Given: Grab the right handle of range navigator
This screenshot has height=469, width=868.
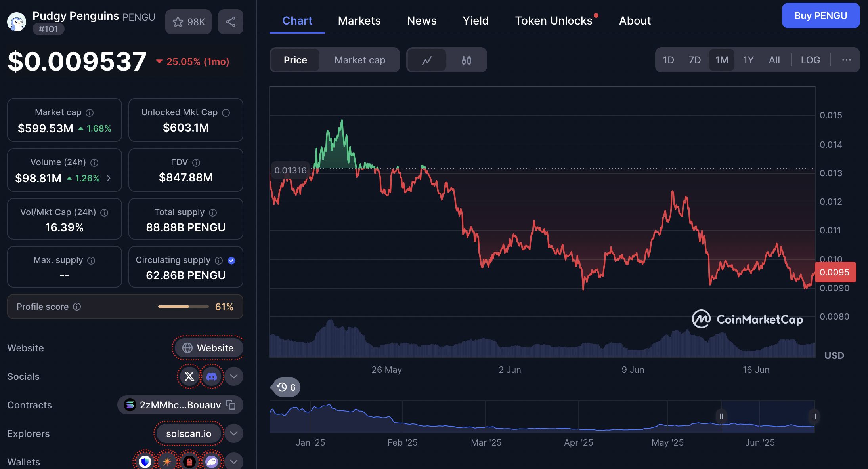Looking at the screenshot, I should 814,416.
